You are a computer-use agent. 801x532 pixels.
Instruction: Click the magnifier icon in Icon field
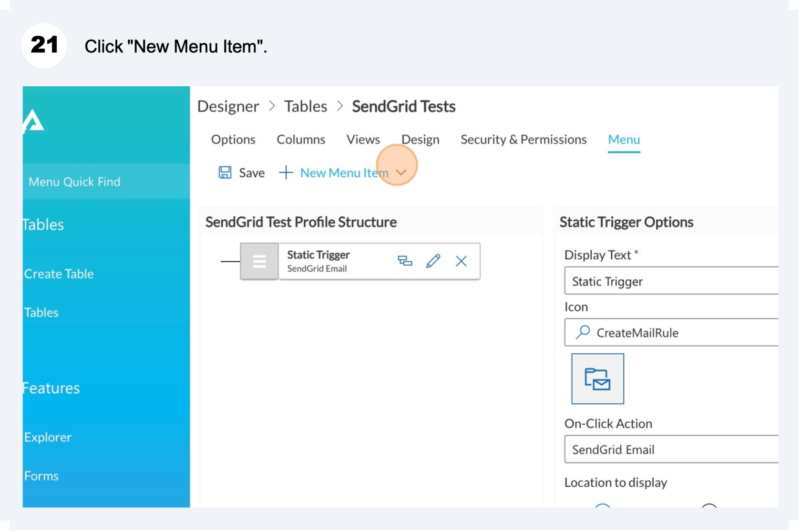[x=584, y=333]
